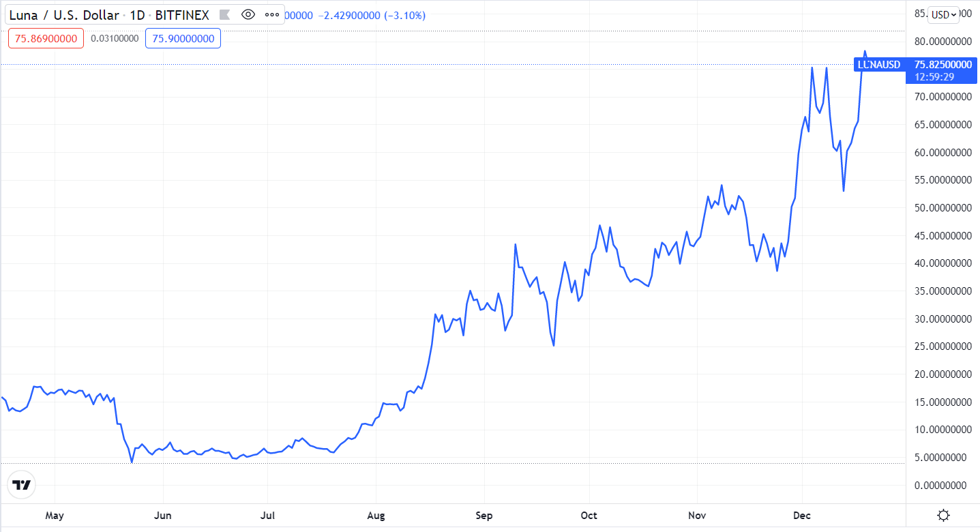Click the LUNAUSD price label tag
The width and height of the screenshot is (980, 532).
coord(879,65)
